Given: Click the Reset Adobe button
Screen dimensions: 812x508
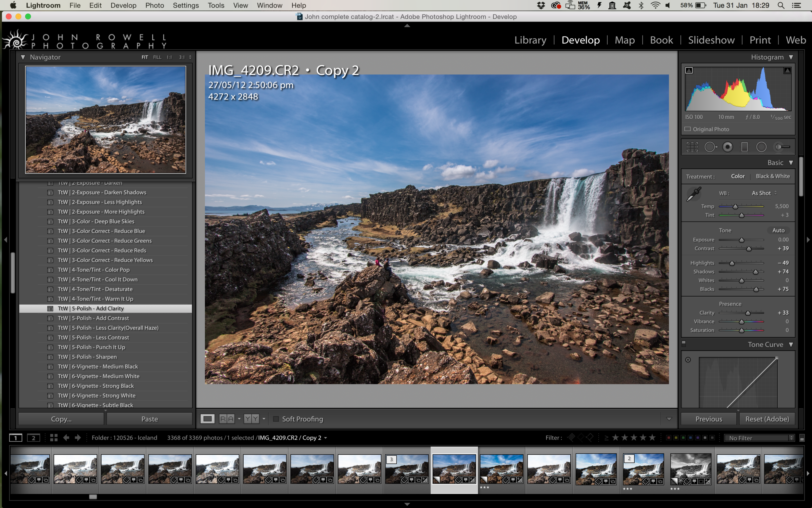Looking at the screenshot, I should click(766, 418).
